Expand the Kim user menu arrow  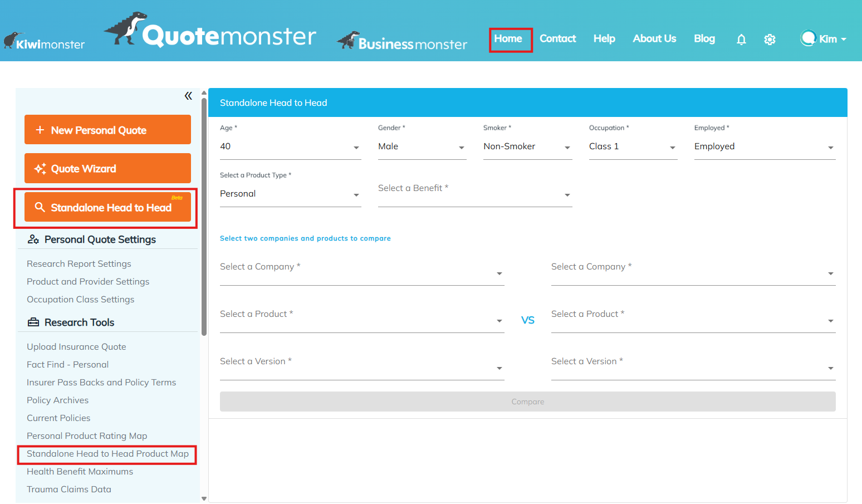click(844, 40)
